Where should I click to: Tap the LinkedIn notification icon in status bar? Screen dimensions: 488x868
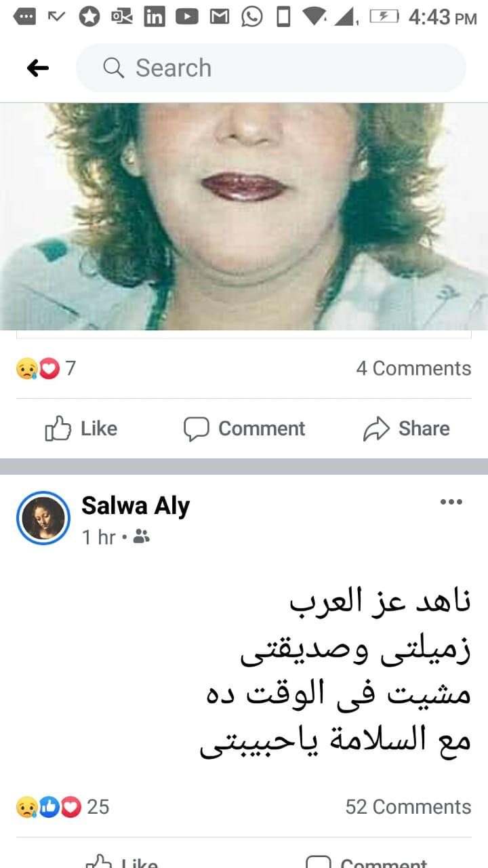(155, 16)
